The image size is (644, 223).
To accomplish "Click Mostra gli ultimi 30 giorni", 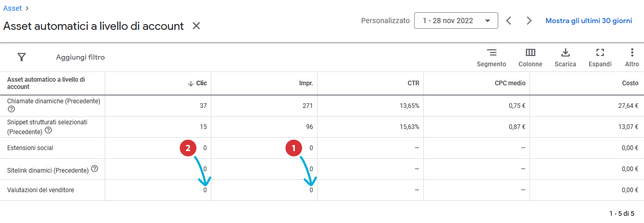I will (589, 21).
